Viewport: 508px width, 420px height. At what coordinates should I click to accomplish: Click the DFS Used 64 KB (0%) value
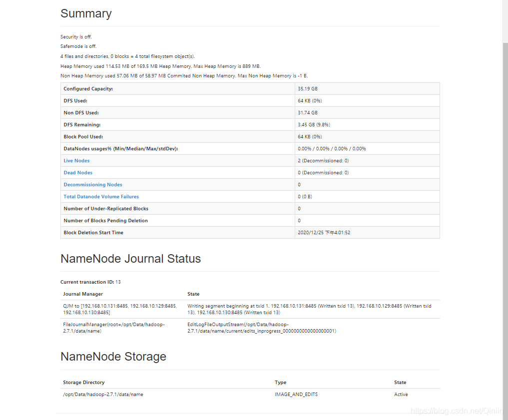tap(310, 101)
